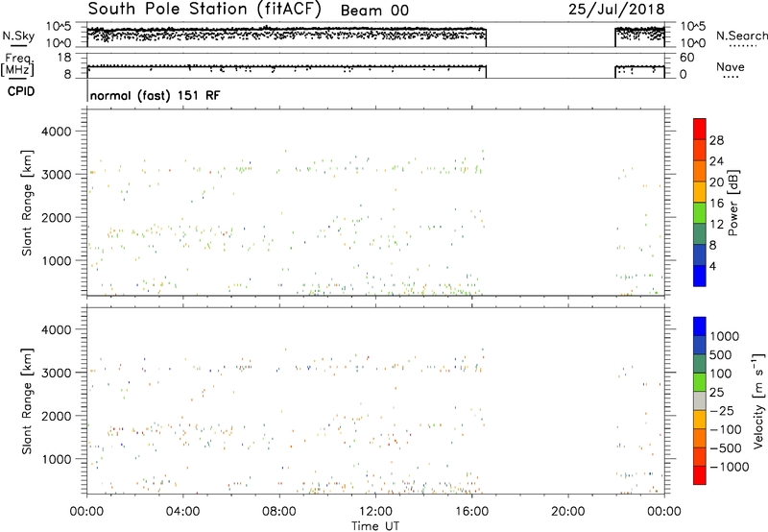768x532 pixels.
Task: Click velocity colorbar tick label '-1000'
Action: click(x=730, y=467)
